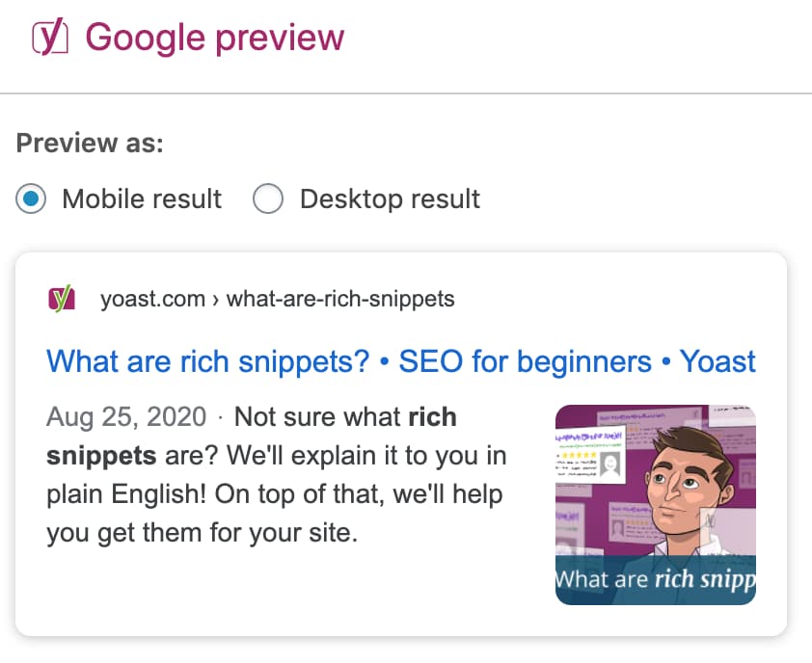The width and height of the screenshot is (812, 663).
Task: Enable the Desktop result radio button
Action: pyautogui.click(x=268, y=199)
